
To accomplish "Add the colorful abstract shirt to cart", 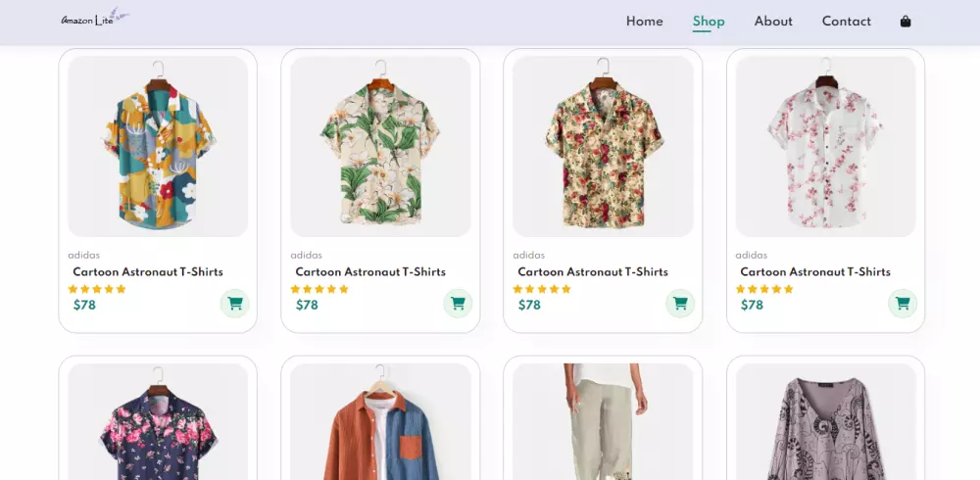I will coord(234,304).
